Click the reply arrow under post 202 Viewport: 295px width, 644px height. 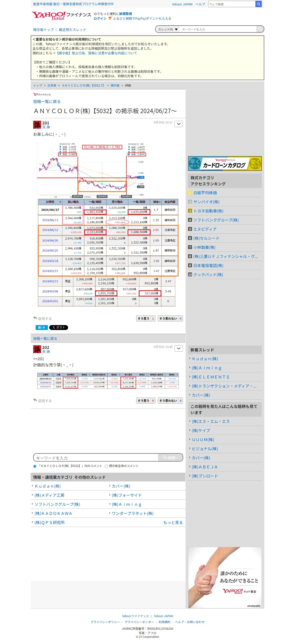click(35, 400)
